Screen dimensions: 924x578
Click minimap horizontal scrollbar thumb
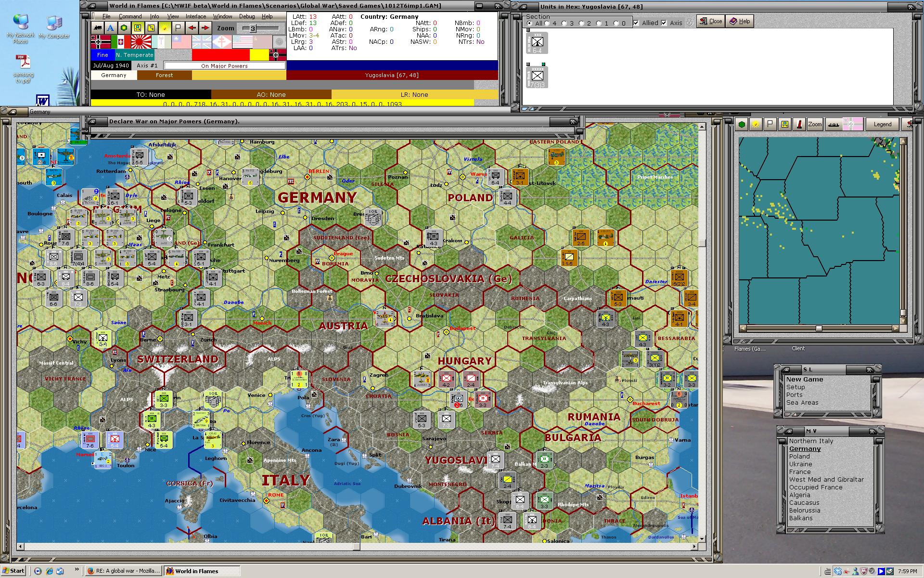819,328
